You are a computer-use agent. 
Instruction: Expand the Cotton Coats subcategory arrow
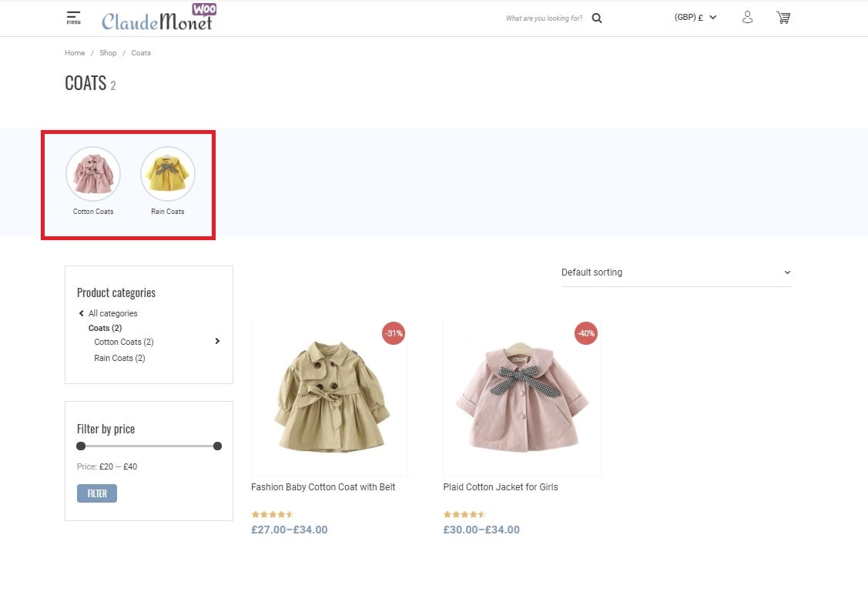(x=217, y=341)
